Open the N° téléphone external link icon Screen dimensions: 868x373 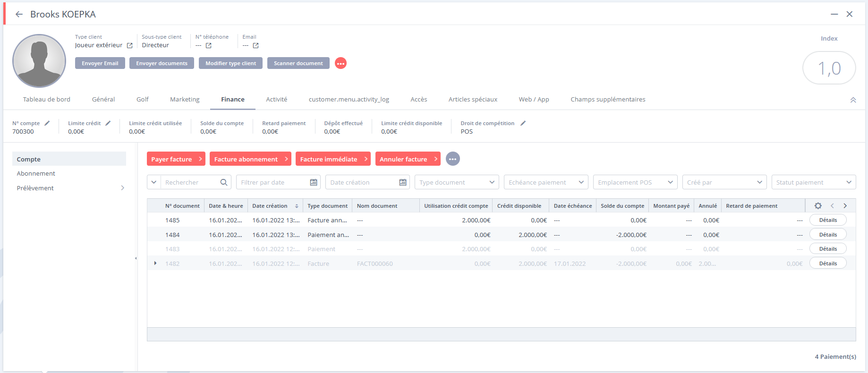[208, 45]
